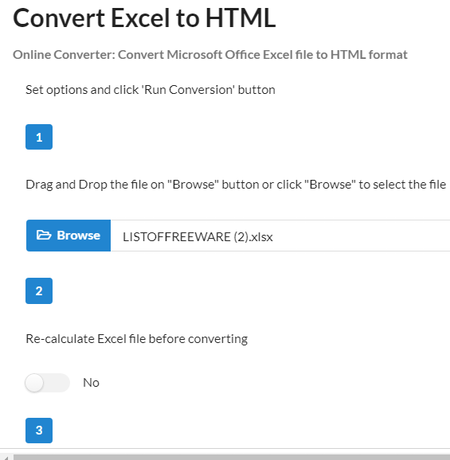Image resolution: width=450 pixels, height=460 pixels.
Task: Click the word 'Browse' on the button
Action: pyautogui.click(x=78, y=235)
